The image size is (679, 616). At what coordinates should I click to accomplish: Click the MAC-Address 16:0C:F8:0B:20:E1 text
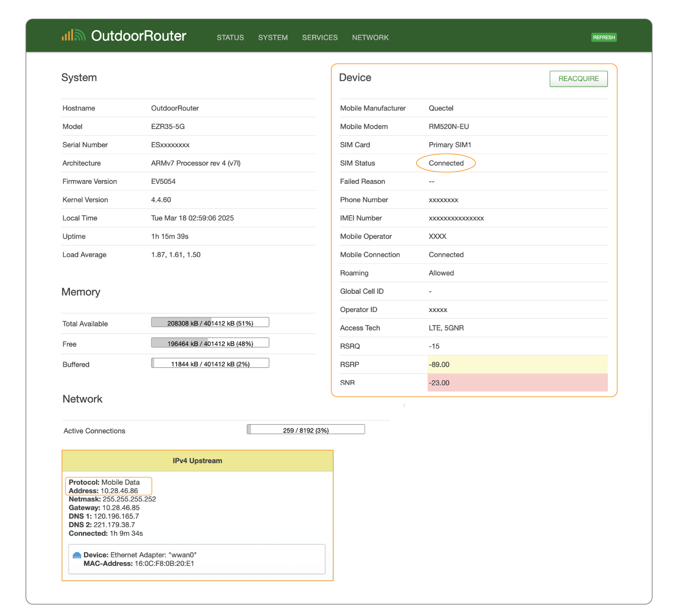(164, 564)
